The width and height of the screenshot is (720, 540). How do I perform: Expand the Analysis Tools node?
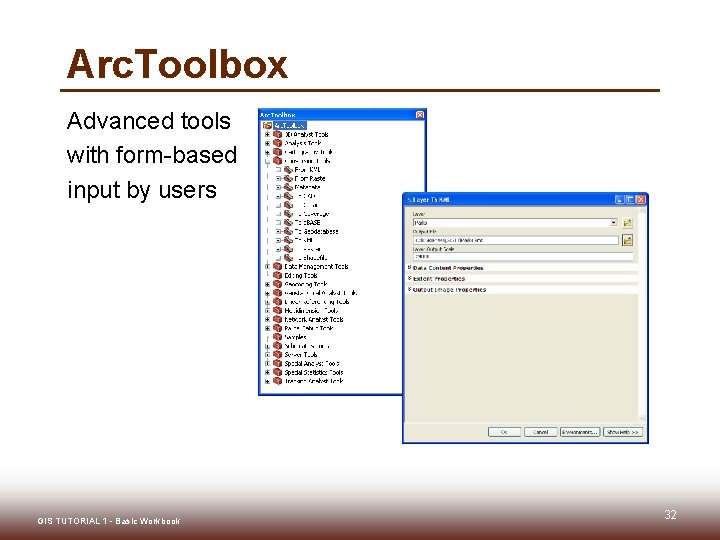coord(267,143)
